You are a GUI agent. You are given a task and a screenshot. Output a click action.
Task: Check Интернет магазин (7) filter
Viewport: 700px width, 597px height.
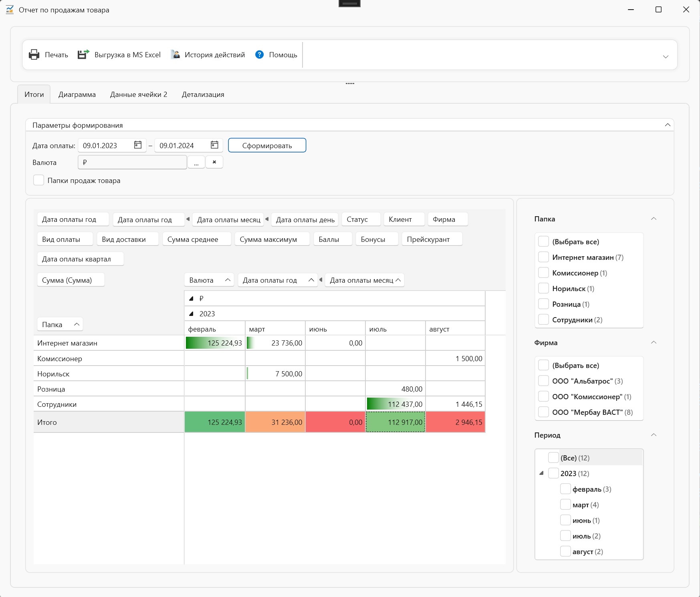[x=543, y=257]
